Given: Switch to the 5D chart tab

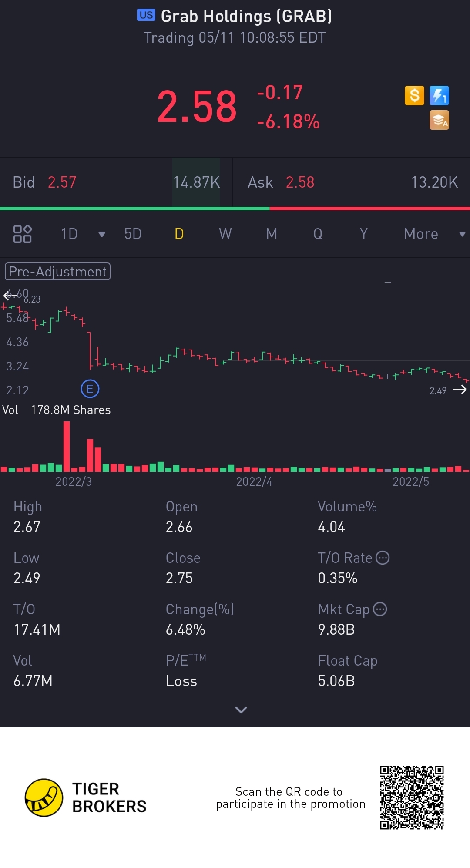Looking at the screenshot, I should (x=133, y=234).
